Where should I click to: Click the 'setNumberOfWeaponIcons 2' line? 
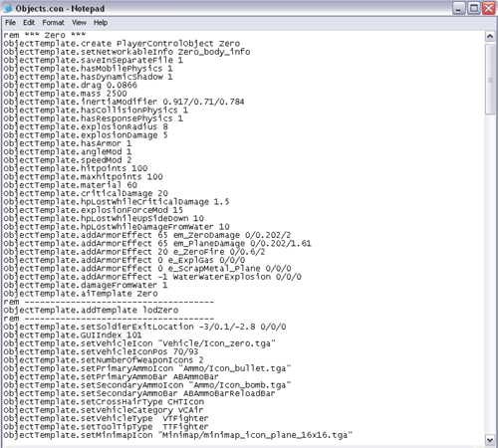[104, 360]
